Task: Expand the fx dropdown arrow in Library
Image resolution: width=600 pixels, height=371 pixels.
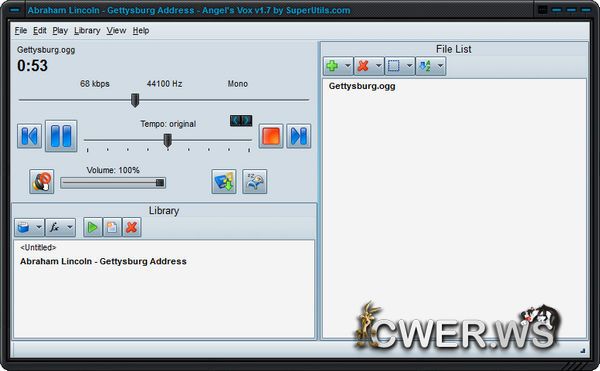Action: tap(70, 228)
